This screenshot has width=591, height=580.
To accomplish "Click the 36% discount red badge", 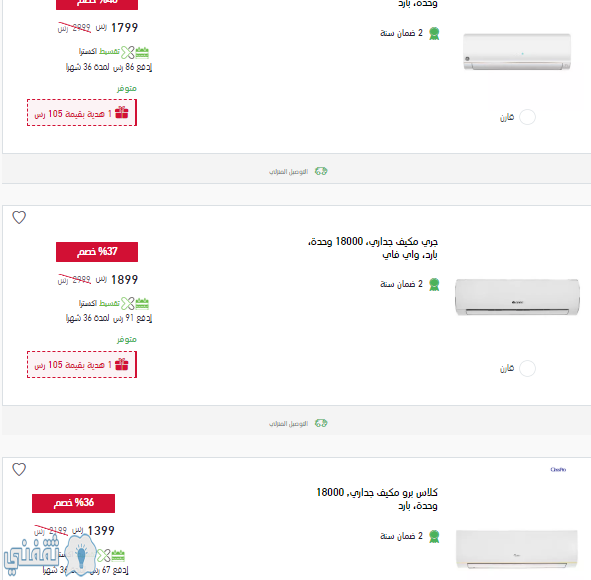I will [73, 503].
